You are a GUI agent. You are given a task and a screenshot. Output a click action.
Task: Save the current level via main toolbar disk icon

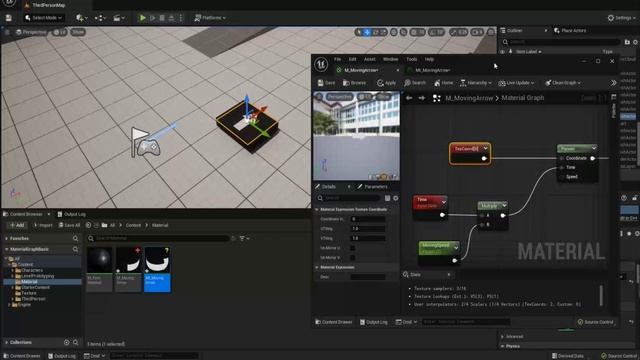click(x=9, y=18)
